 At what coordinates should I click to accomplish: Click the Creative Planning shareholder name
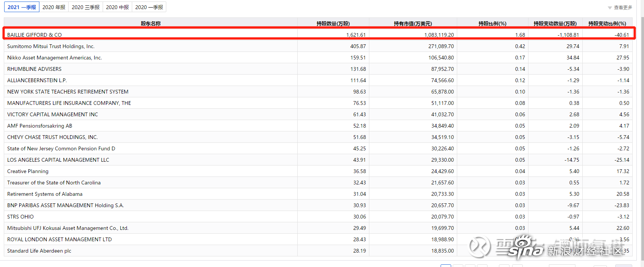[x=28, y=171]
